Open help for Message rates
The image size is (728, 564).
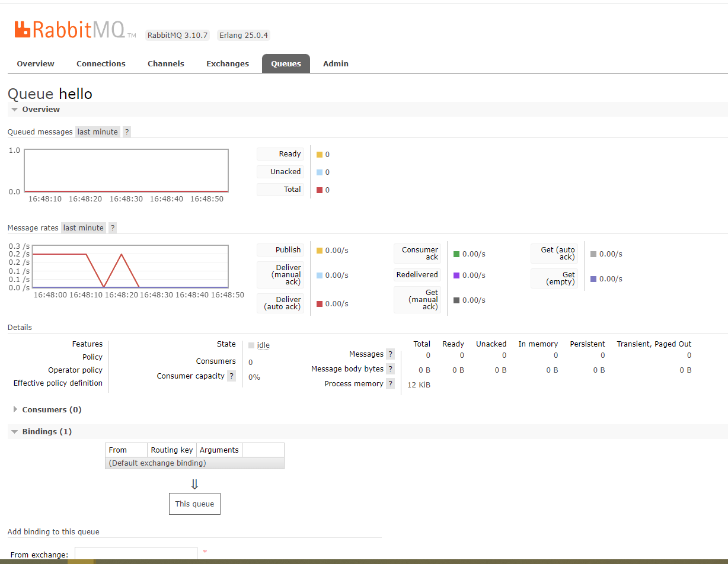tap(113, 227)
